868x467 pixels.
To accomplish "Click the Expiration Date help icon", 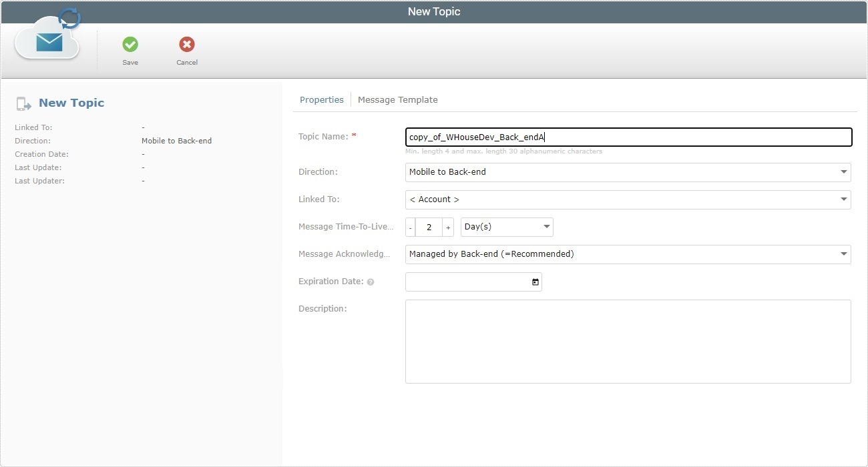I will pos(371,282).
